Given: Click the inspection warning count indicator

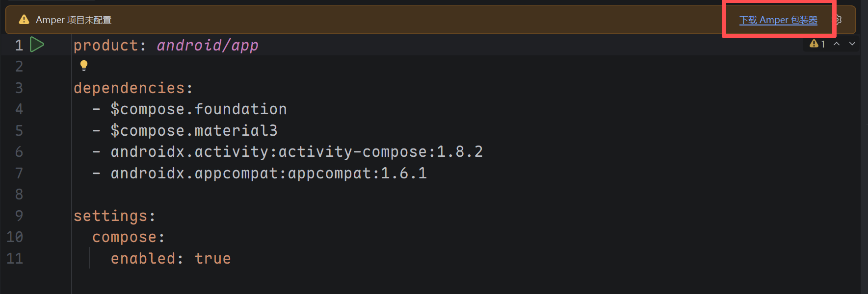Looking at the screenshot, I should click(817, 44).
